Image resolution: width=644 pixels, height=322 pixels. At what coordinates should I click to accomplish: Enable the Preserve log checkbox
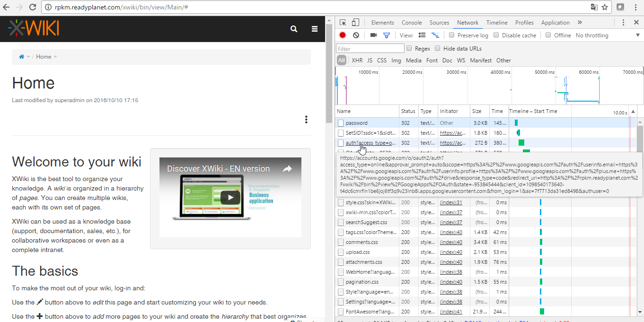click(452, 35)
